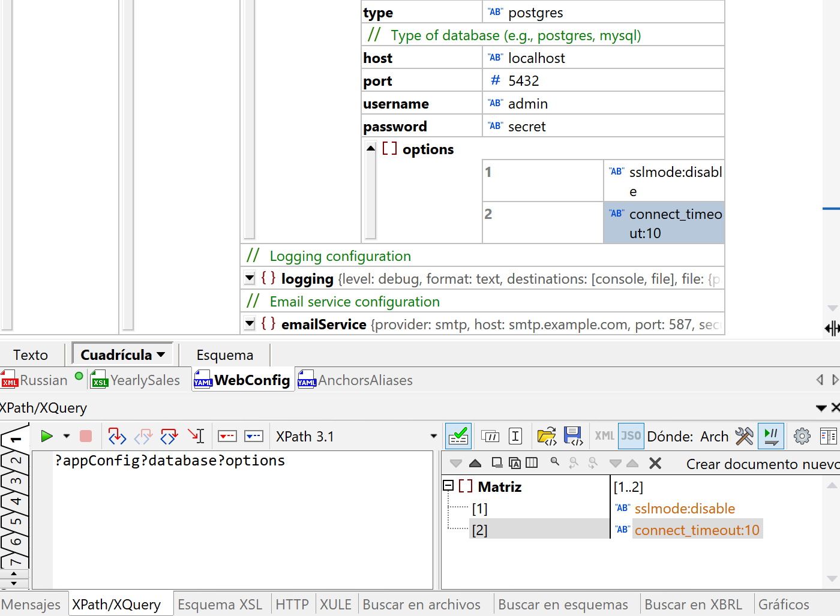
Task: Run the XPath expression with the green play button
Action: 47,436
